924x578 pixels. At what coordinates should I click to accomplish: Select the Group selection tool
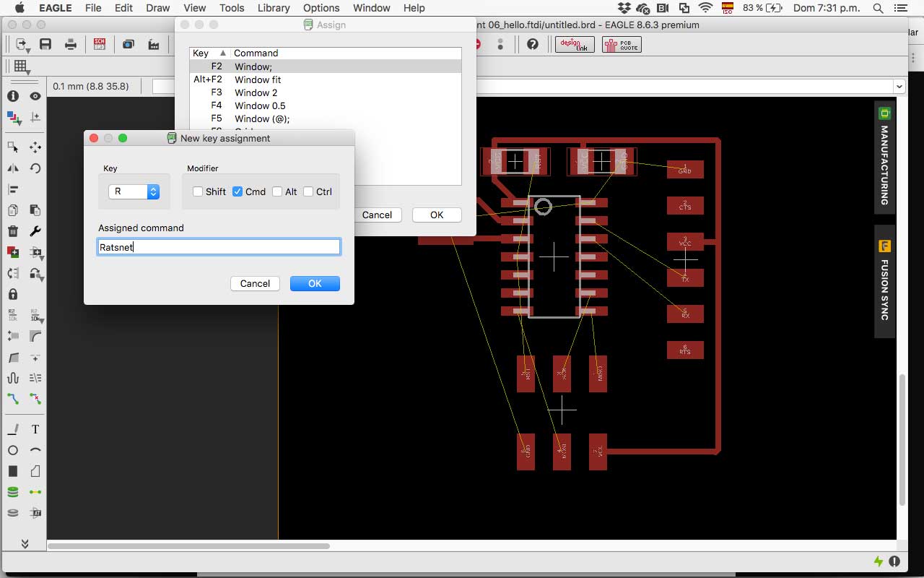(x=13, y=147)
